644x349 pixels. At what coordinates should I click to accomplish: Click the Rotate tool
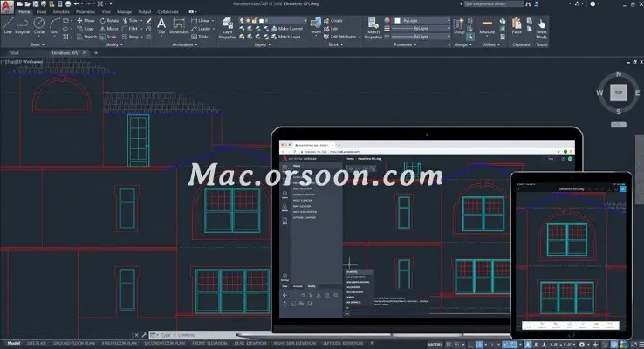[109, 21]
